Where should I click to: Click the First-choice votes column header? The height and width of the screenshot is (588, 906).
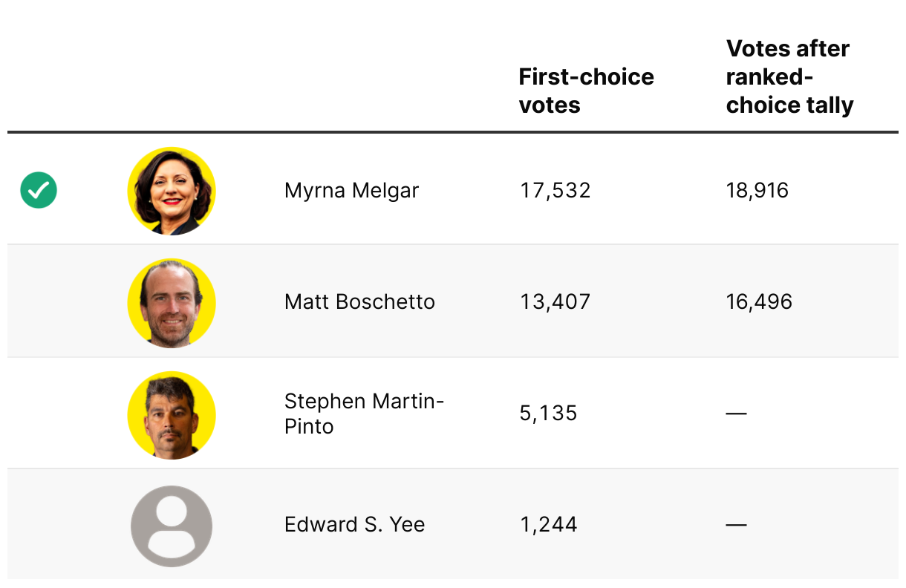coord(586,91)
